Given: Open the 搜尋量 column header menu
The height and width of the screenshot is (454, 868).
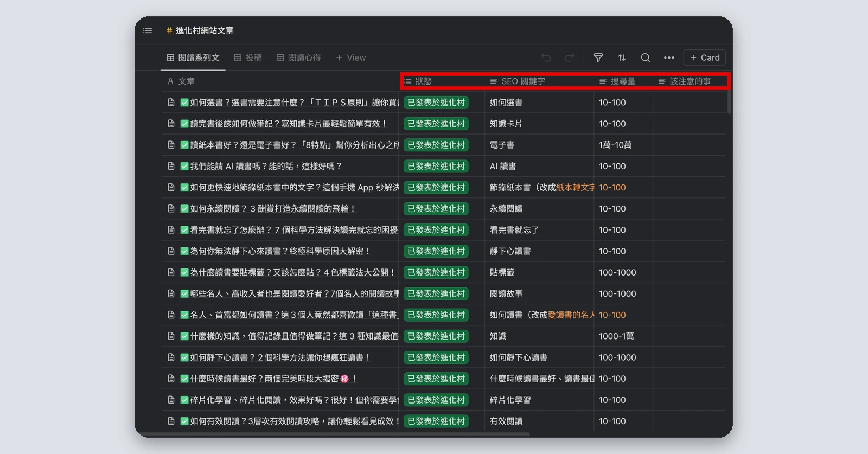Looking at the screenshot, I should tap(617, 81).
